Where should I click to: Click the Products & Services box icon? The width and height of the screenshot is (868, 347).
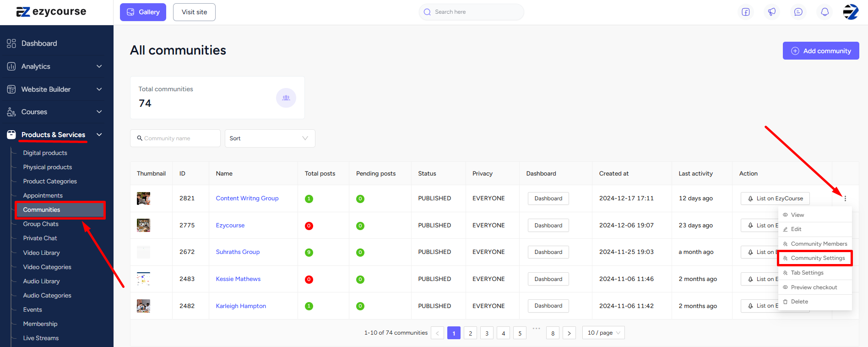[11, 135]
